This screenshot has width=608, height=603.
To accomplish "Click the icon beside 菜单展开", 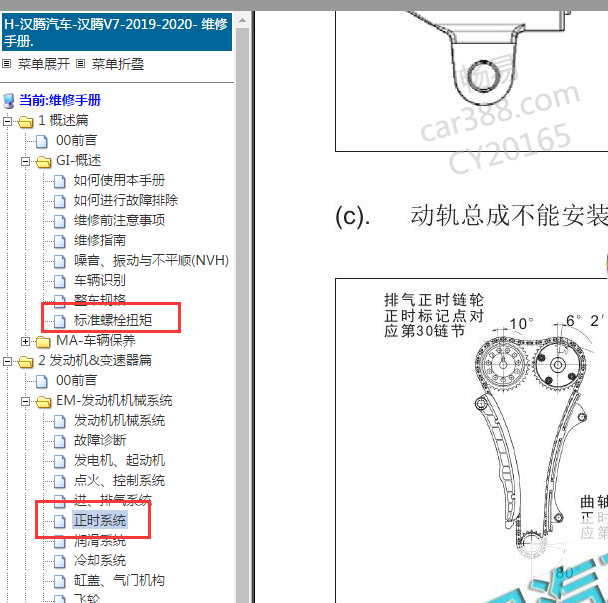I will coord(7,64).
